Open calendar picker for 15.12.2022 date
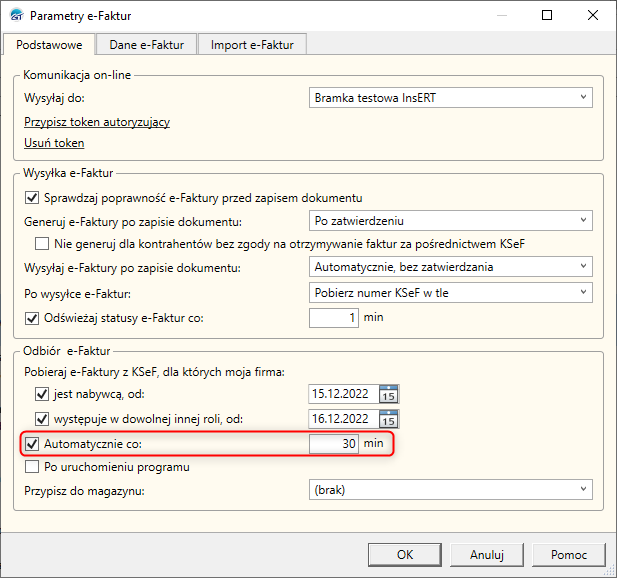 pyautogui.click(x=390, y=394)
